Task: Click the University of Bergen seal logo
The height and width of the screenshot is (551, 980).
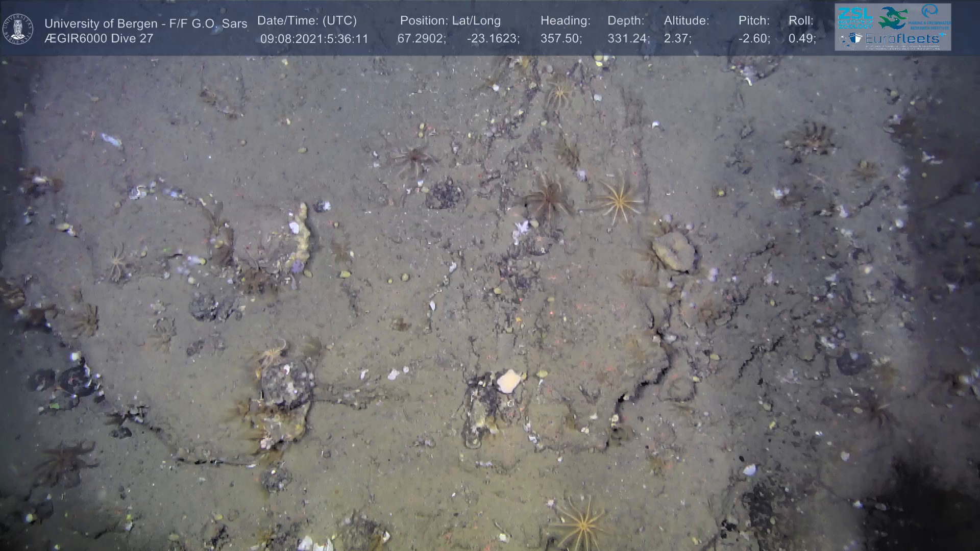Action: (18, 29)
